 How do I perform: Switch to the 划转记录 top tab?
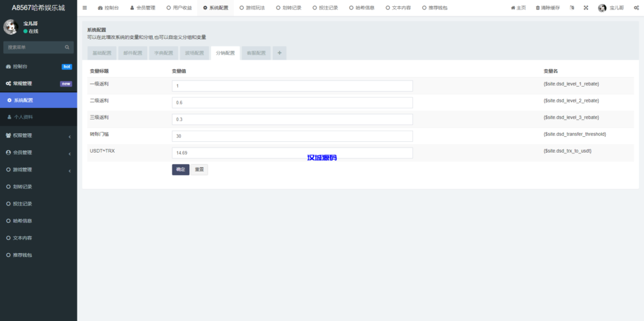[289, 8]
